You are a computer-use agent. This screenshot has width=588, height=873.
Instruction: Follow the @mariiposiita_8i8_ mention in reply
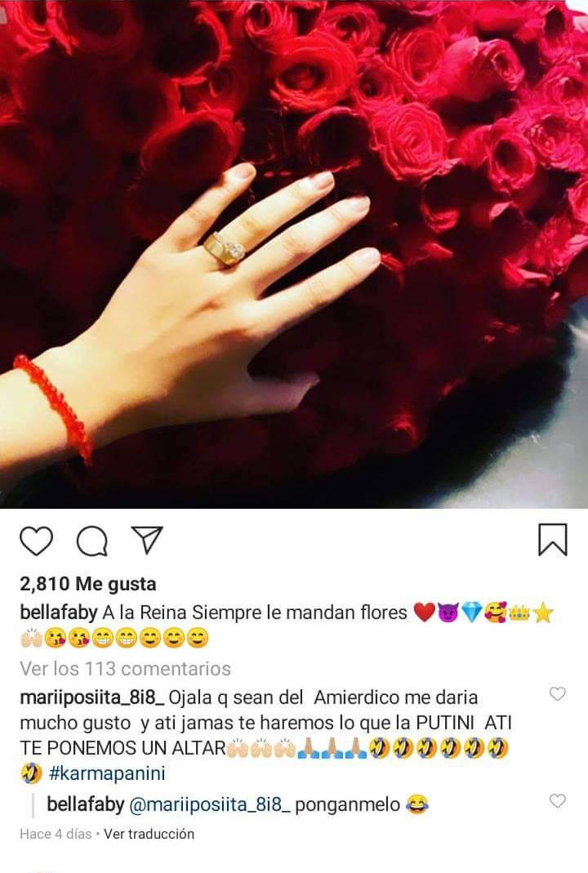[210, 805]
